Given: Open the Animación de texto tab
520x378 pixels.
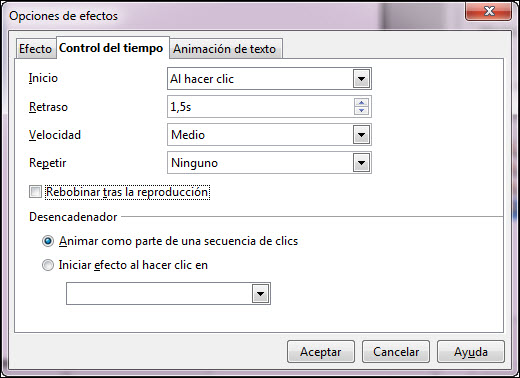Looking at the screenshot, I should point(226,49).
